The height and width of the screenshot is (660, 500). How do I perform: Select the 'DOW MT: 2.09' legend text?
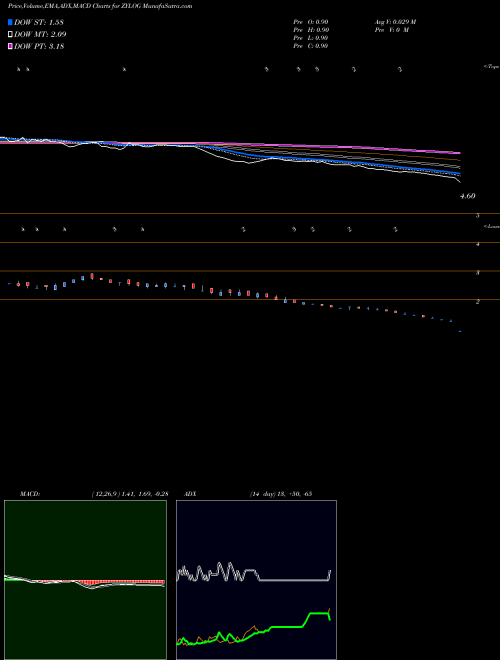pyautogui.click(x=40, y=34)
